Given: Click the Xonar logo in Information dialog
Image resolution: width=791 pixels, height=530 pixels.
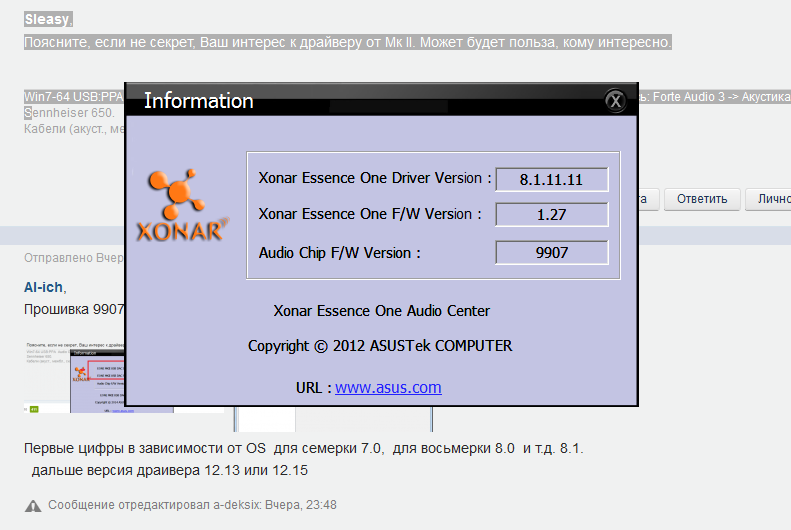Looking at the screenshot, I should tap(182, 205).
